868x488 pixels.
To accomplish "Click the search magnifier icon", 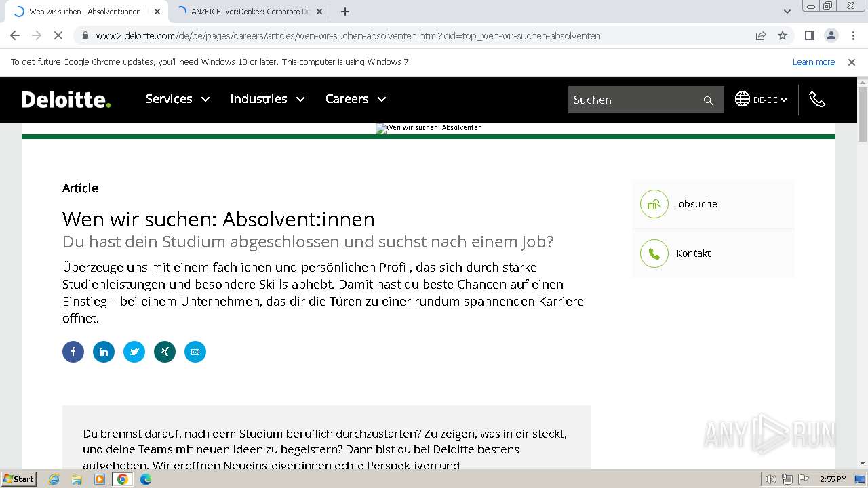I will point(709,100).
